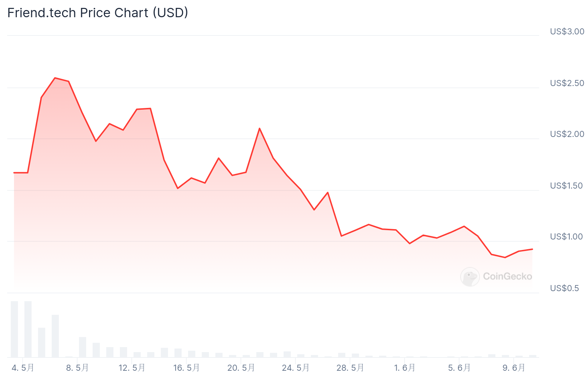
Task: Click the 1. 6月 date axis label
Action: click(x=405, y=368)
